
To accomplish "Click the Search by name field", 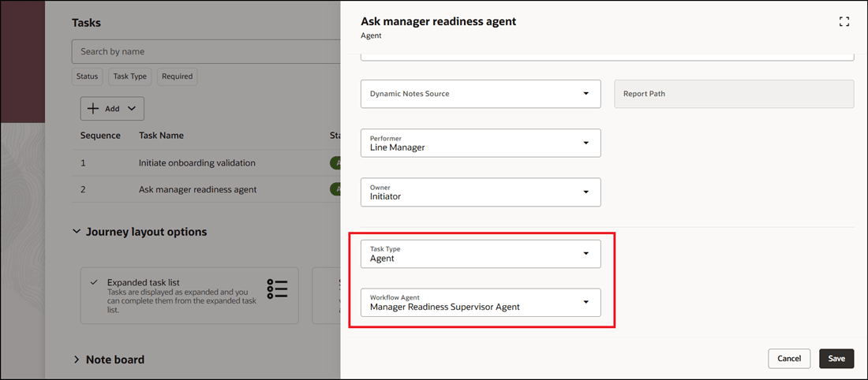I will click(x=206, y=51).
